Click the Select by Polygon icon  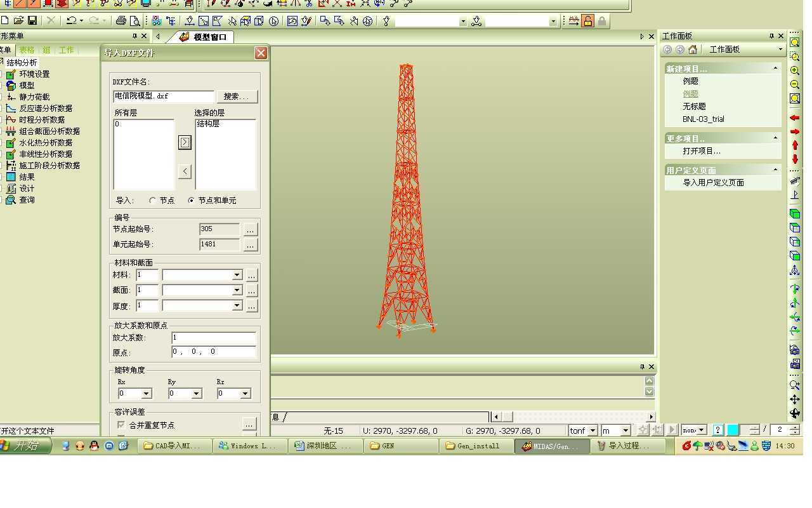[218, 21]
